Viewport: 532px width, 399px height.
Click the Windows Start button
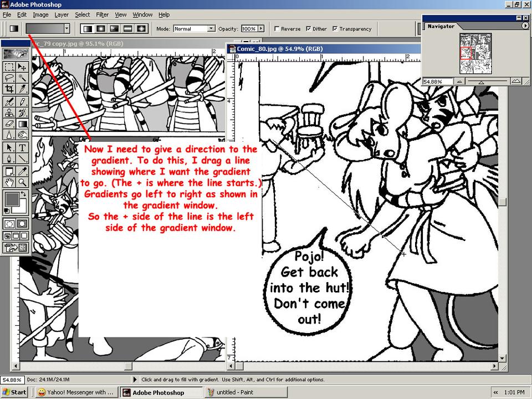point(14,392)
